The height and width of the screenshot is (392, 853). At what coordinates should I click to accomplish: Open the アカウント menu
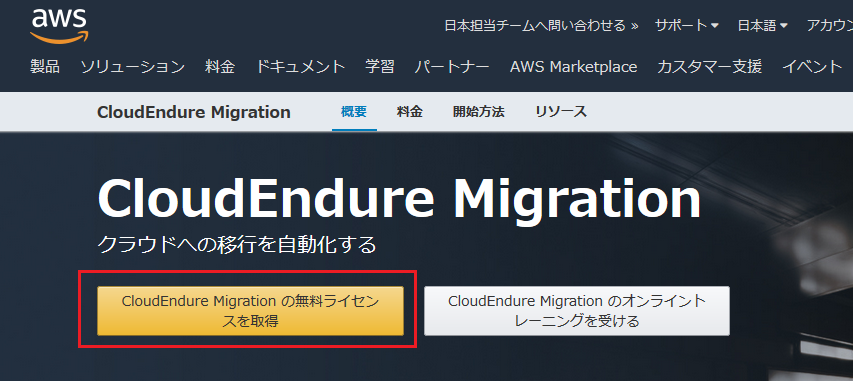pos(830,26)
